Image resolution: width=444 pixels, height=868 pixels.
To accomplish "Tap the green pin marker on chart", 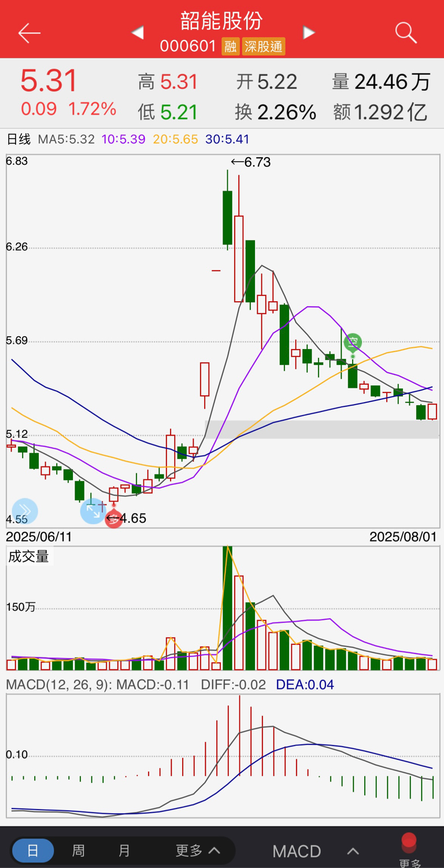I will 353,343.
